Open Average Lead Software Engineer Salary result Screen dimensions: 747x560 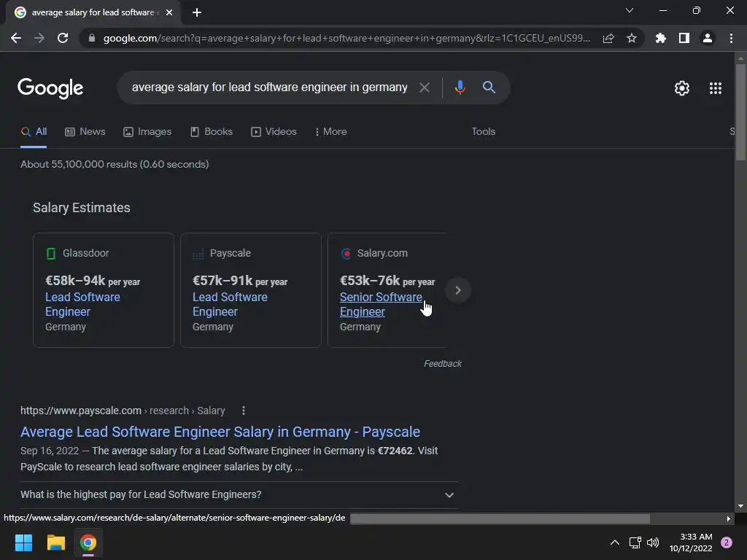tap(220, 432)
